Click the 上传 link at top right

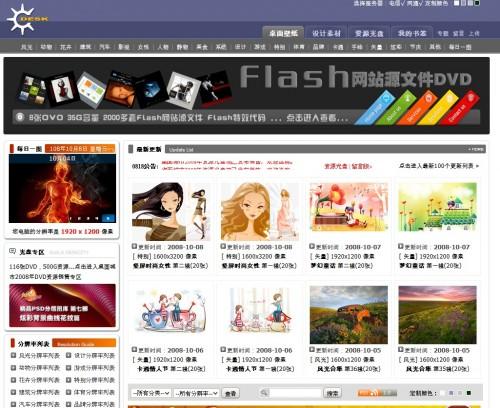[474, 33]
